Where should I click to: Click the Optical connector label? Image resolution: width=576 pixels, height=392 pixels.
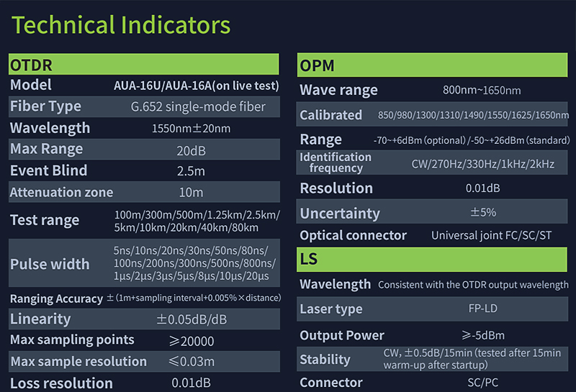[353, 235]
